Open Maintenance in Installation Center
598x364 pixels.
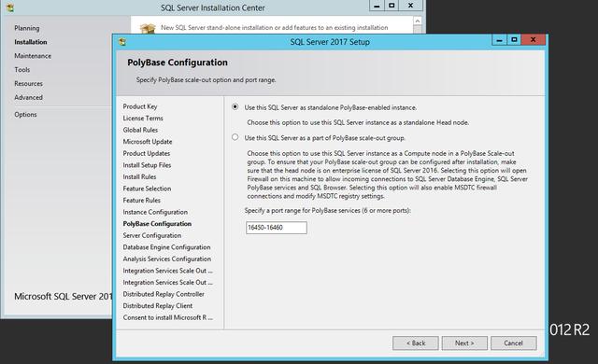(33, 56)
